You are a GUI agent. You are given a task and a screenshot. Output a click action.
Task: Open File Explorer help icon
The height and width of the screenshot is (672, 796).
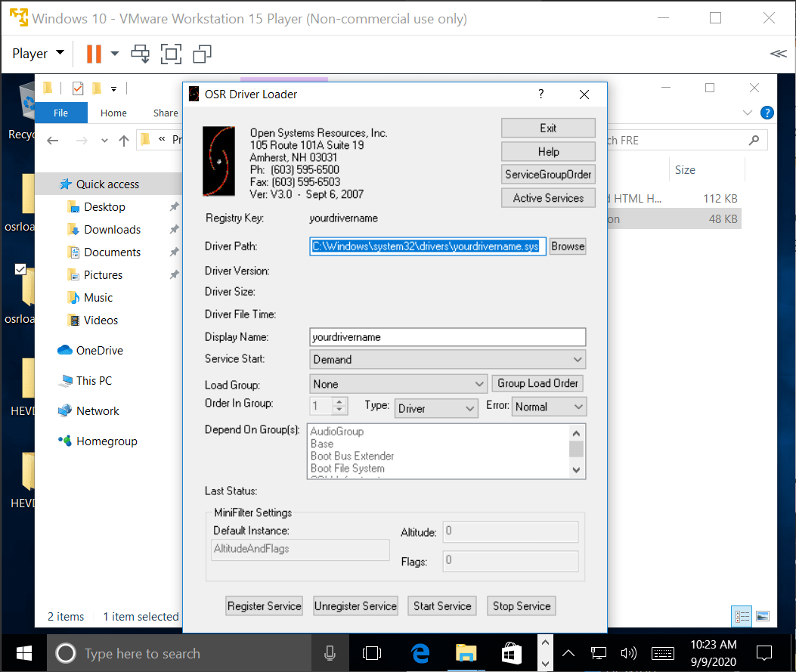pyautogui.click(x=767, y=113)
